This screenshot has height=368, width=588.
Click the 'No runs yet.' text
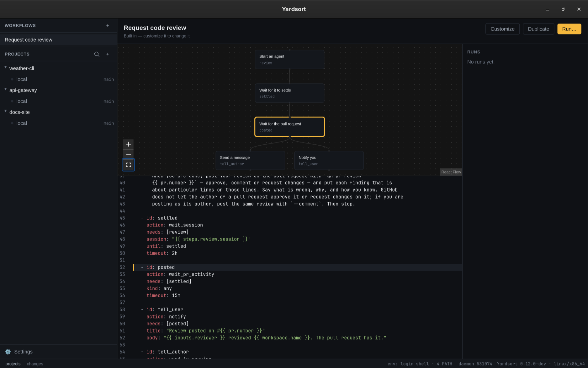pos(481,62)
